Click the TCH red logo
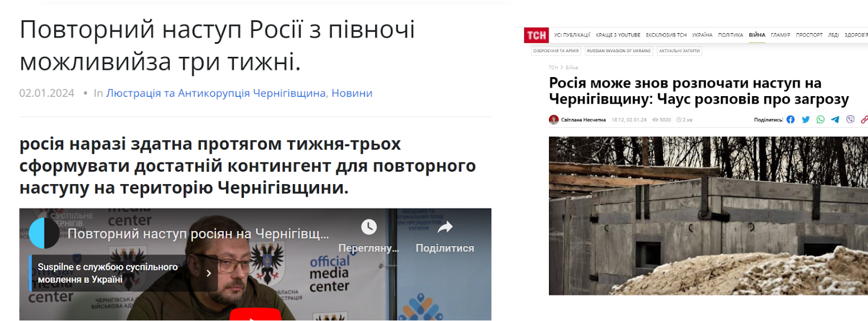Viewport: 868px width, 321px height. [x=537, y=35]
